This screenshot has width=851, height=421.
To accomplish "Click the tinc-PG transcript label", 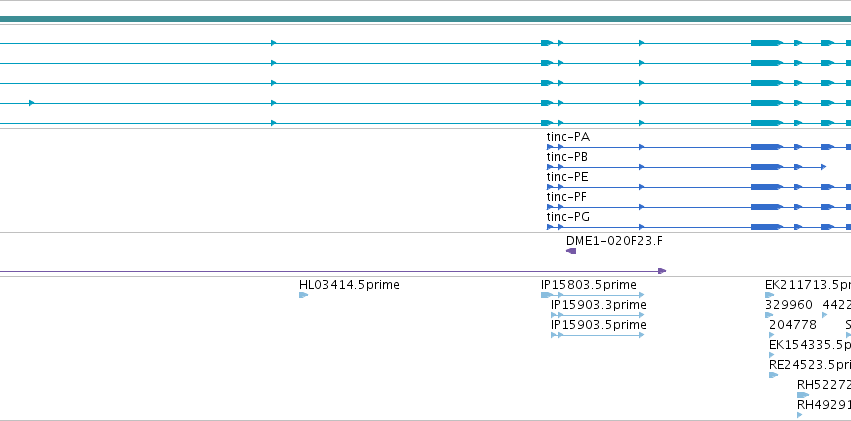I will (568, 217).
